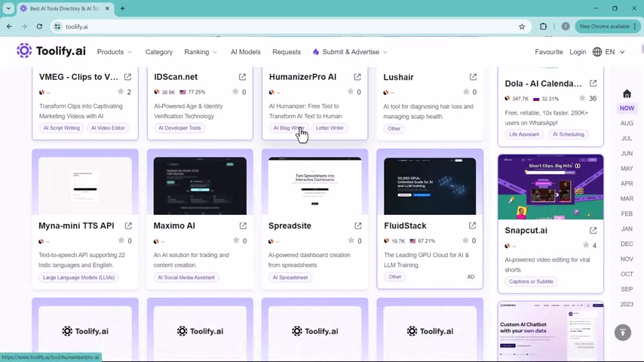The height and width of the screenshot is (362, 644).
Task: Open external link icon for HumanizerPro AI
Action: [x=357, y=77]
